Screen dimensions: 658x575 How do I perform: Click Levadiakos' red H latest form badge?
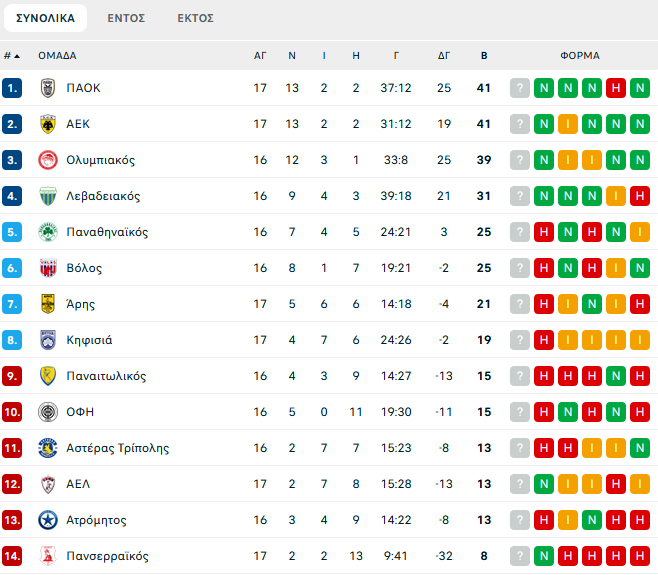point(639,196)
